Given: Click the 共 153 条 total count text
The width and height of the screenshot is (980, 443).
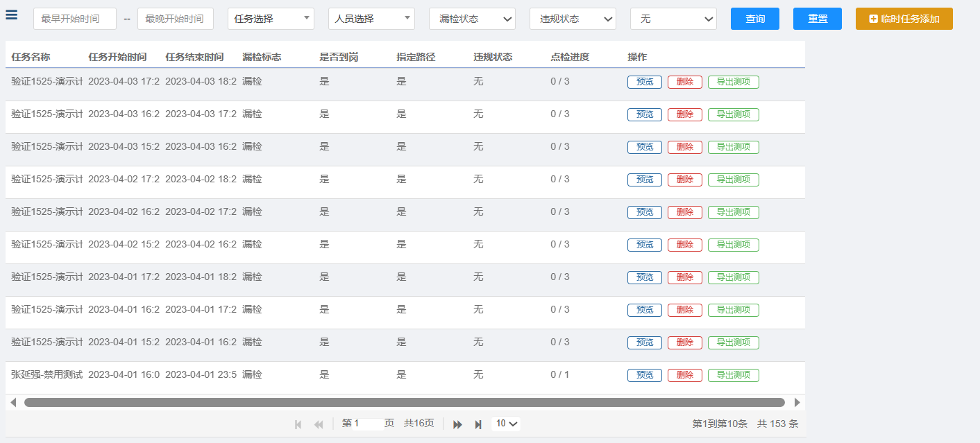Looking at the screenshot, I should point(777,424).
